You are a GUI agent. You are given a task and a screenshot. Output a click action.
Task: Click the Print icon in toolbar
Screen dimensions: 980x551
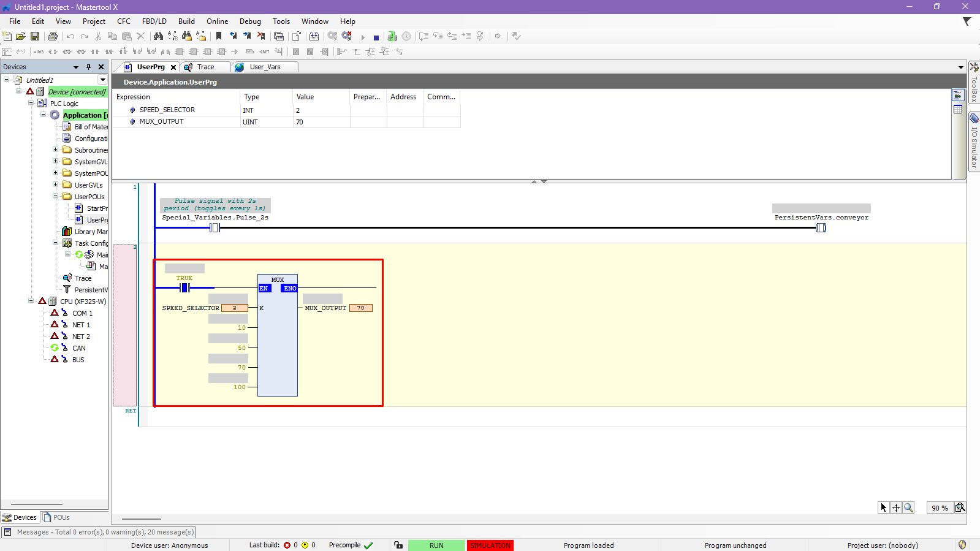tap(53, 37)
